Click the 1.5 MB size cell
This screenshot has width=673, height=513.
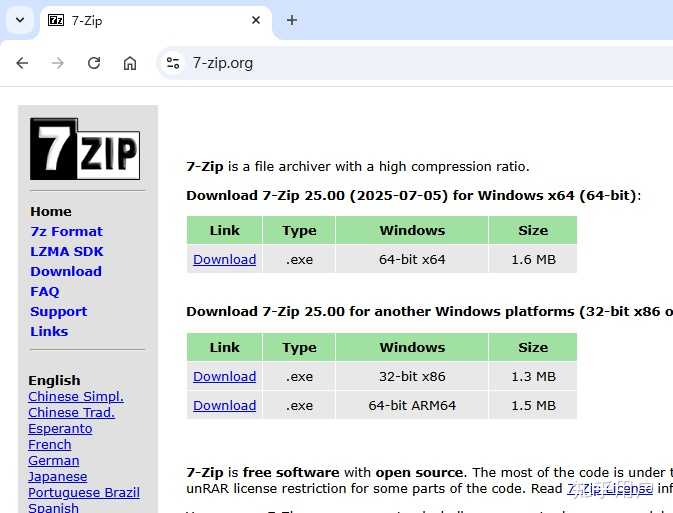(533, 405)
